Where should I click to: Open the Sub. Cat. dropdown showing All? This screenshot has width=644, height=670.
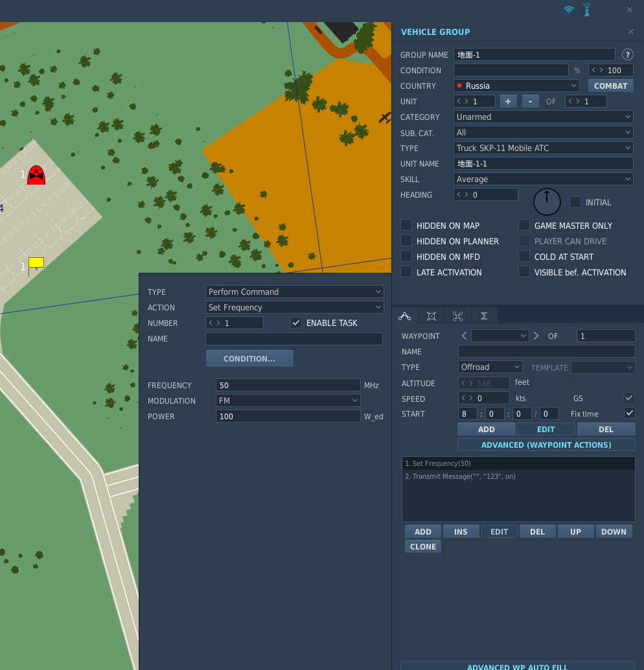[x=543, y=132]
